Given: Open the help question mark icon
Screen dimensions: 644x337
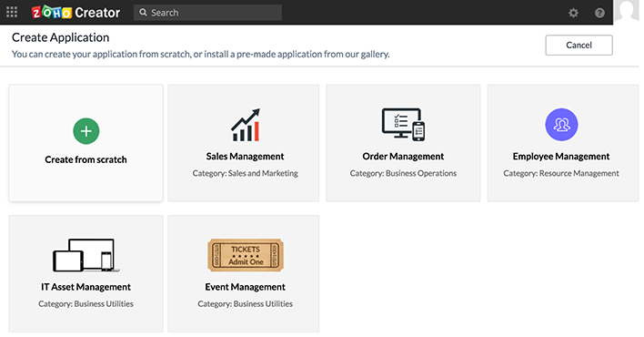Looking at the screenshot, I should click(599, 13).
